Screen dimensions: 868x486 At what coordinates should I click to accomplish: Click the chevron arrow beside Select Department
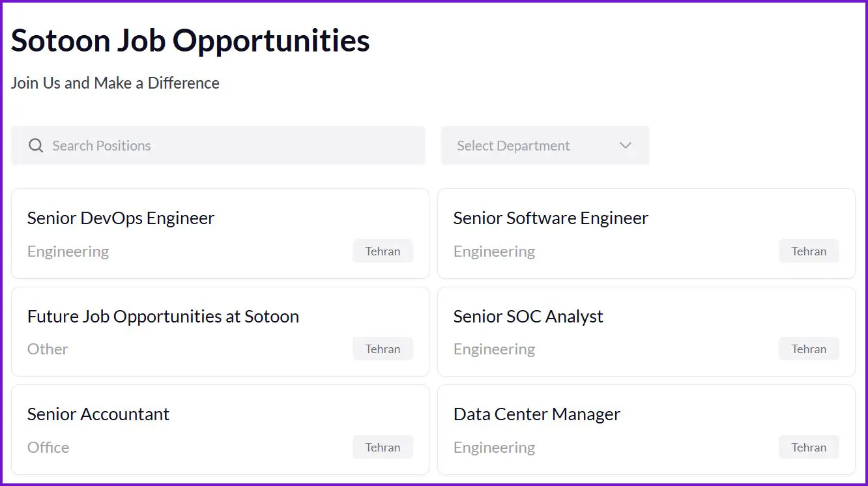point(626,145)
